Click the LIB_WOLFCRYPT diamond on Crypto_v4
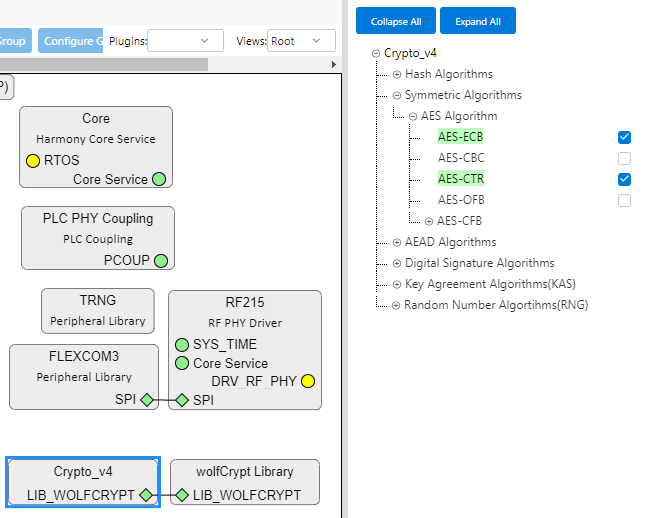667x518 pixels. [146, 494]
